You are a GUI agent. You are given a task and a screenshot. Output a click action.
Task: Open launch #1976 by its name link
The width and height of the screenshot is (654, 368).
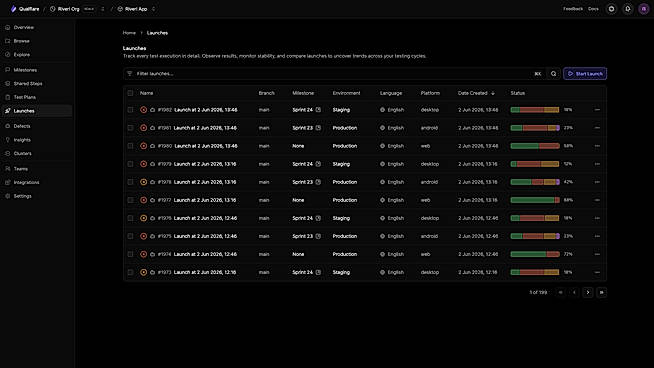point(205,218)
